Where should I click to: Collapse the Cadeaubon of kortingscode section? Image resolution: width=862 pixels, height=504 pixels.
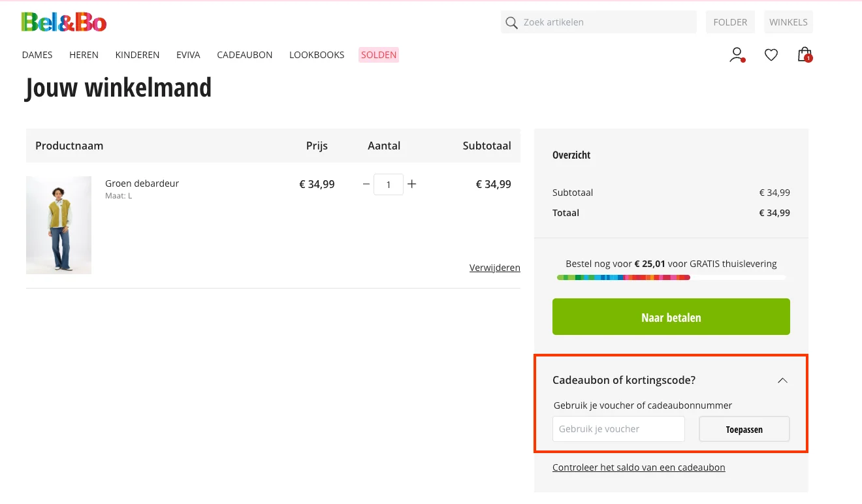click(782, 379)
